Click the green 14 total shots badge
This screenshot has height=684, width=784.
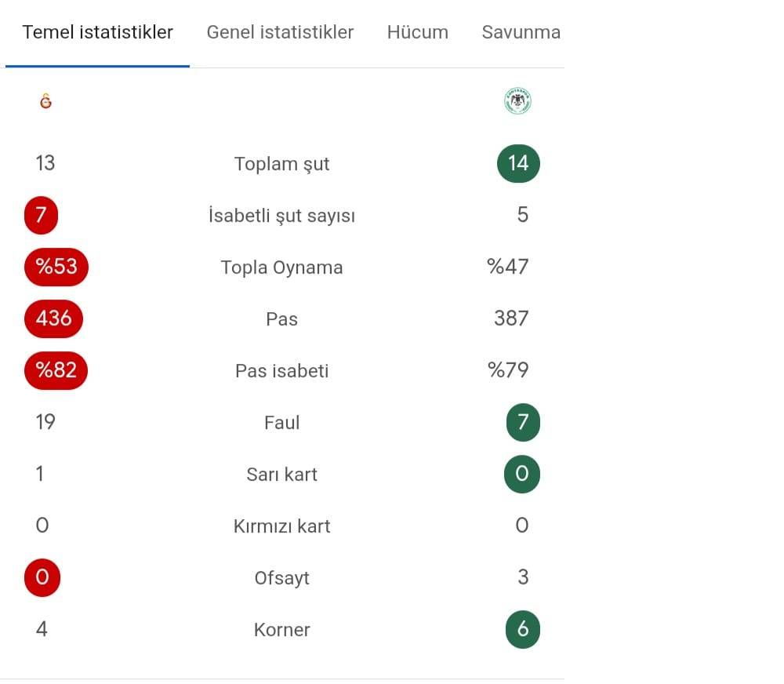518,163
